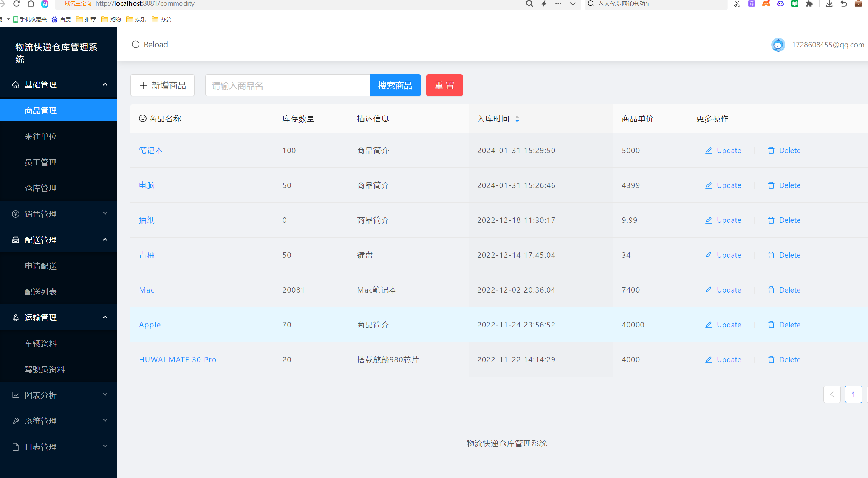The height and width of the screenshot is (478, 868).
Task: Expand the 销售管理 dropdown arrow
Action: pos(105,213)
